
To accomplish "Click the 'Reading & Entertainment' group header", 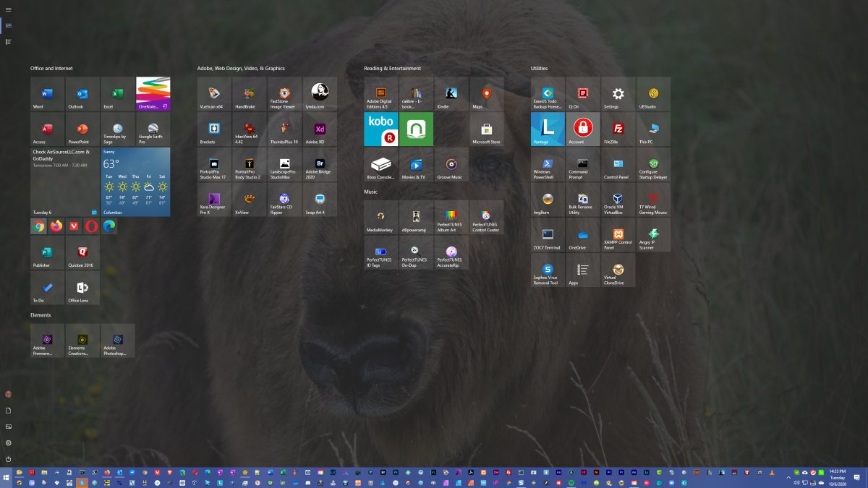I will (x=393, y=69).
